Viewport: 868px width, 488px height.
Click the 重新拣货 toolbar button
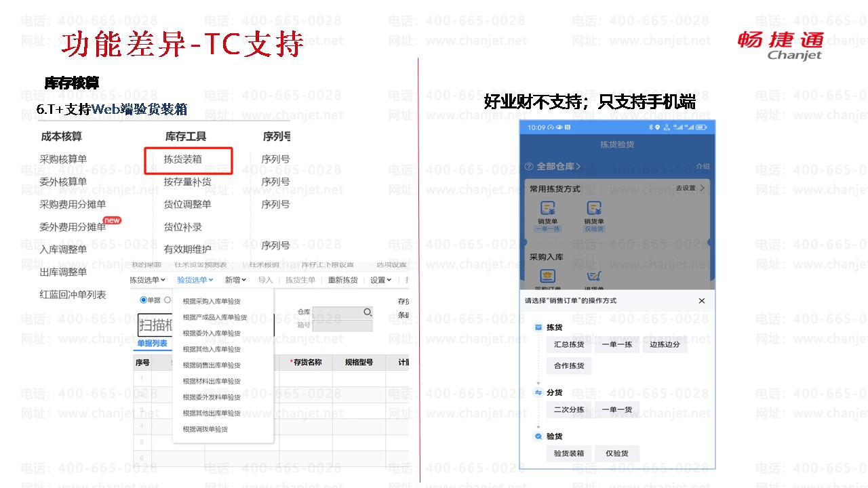click(343, 280)
